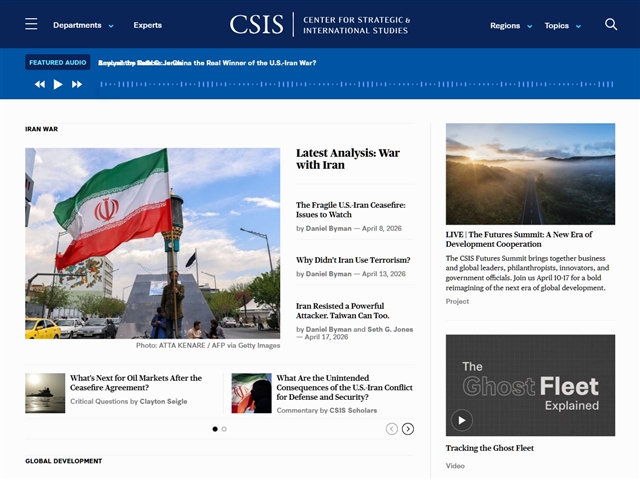The image size is (640, 480).
Task: Open the Experts menu item
Action: click(x=147, y=25)
